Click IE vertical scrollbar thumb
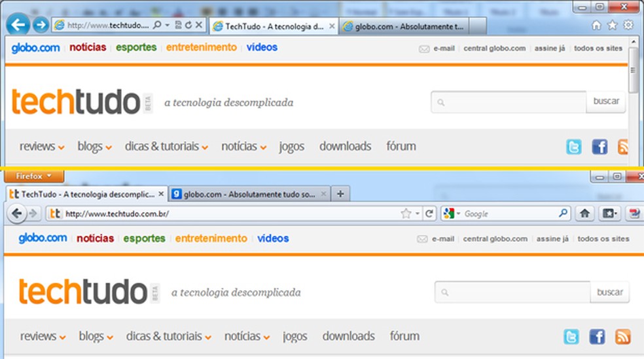The width and height of the screenshot is (644, 359). coord(633,70)
